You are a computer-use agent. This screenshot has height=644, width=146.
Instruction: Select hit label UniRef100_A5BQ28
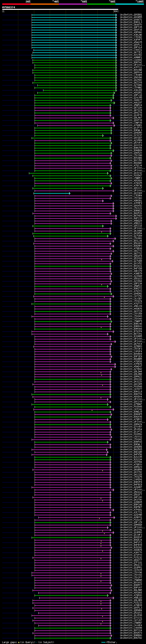point(131,221)
